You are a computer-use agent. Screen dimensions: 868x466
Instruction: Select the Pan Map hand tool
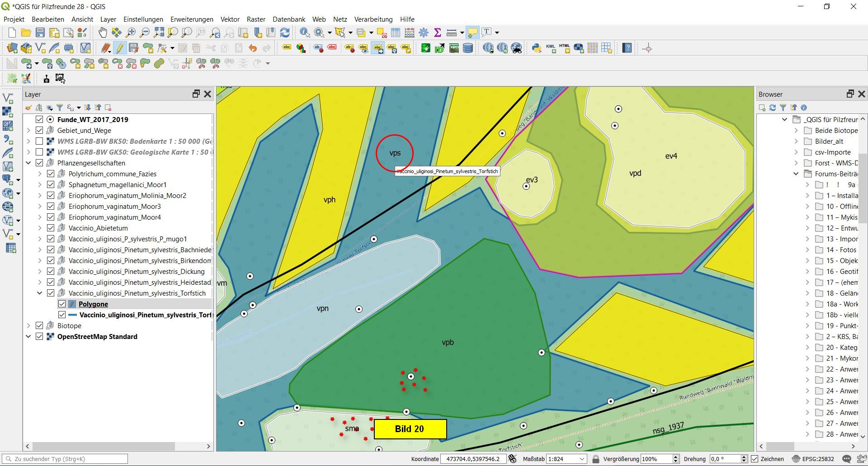pyautogui.click(x=103, y=33)
